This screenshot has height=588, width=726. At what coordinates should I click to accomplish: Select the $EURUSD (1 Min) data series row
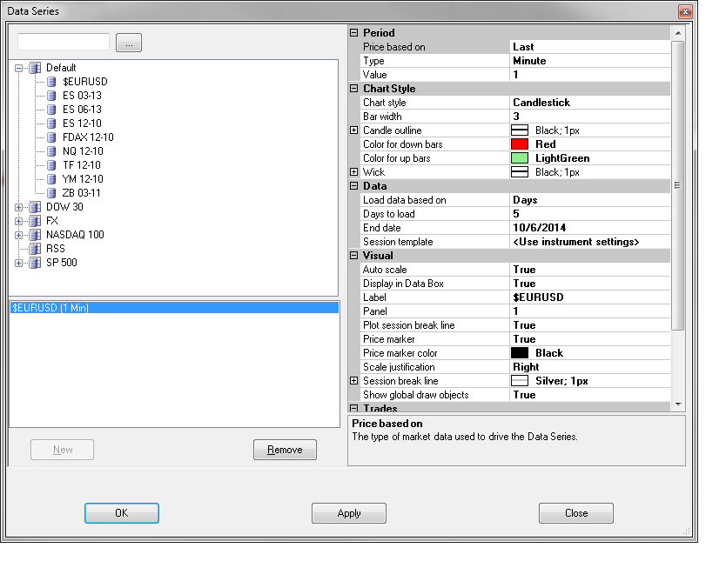(x=175, y=308)
